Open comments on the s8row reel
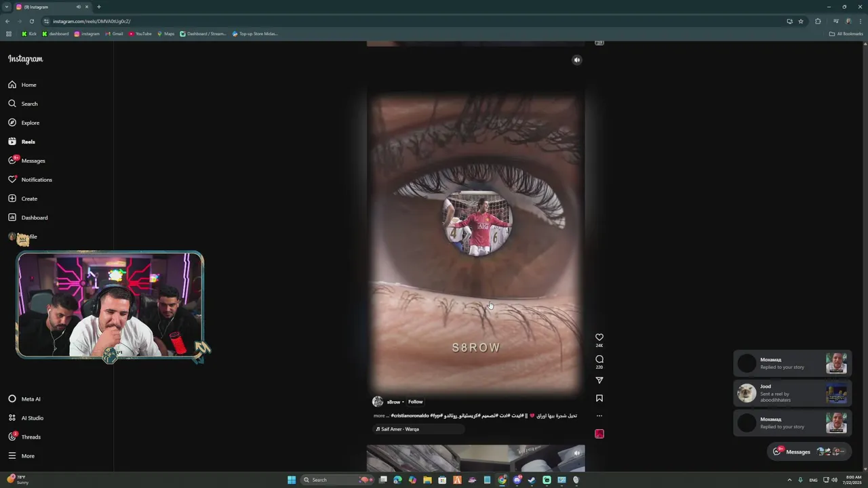The image size is (868, 488). pos(599,359)
